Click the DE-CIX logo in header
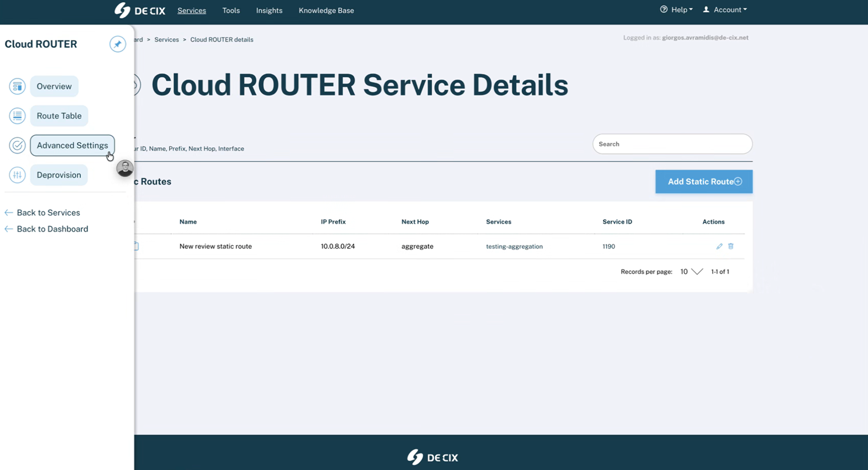The height and width of the screenshot is (470, 868). 140,10
